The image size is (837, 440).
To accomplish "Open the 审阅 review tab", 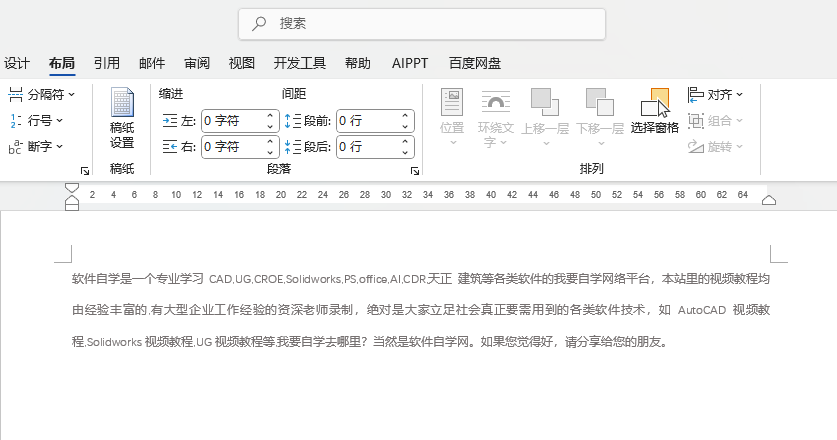I will (197, 63).
